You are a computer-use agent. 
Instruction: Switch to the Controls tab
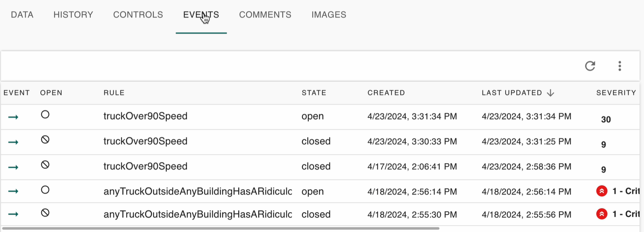(138, 15)
